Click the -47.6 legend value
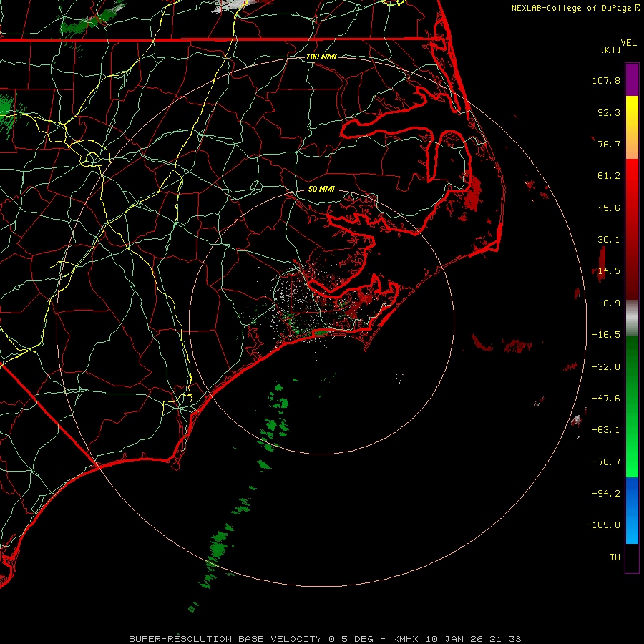The width and height of the screenshot is (644, 644). tap(606, 399)
